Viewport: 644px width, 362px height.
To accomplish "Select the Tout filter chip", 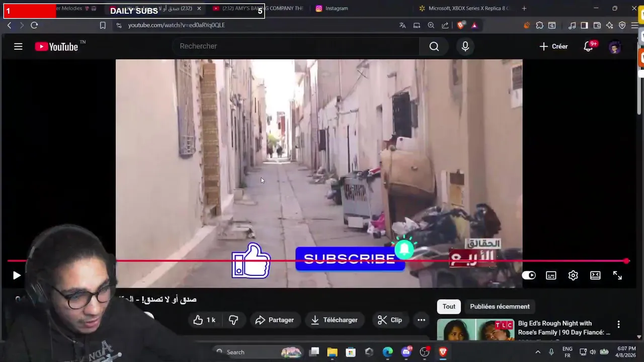I will click(x=449, y=306).
